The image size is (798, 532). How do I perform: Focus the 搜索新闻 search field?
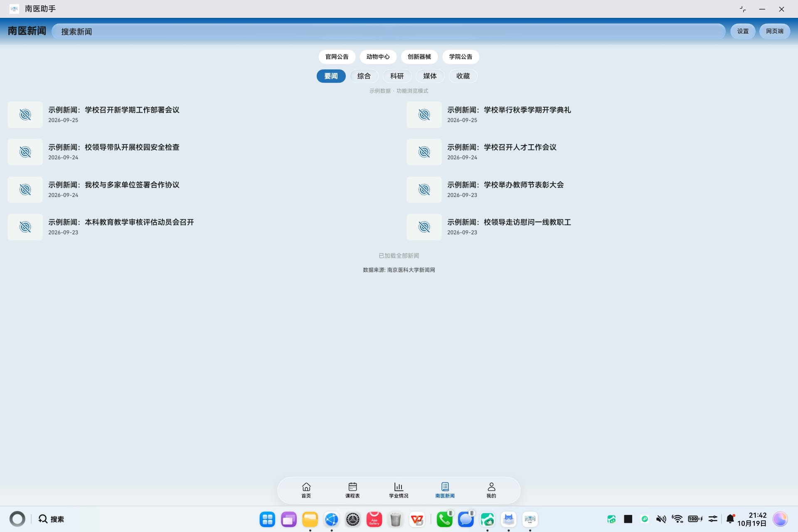click(x=388, y=32)
